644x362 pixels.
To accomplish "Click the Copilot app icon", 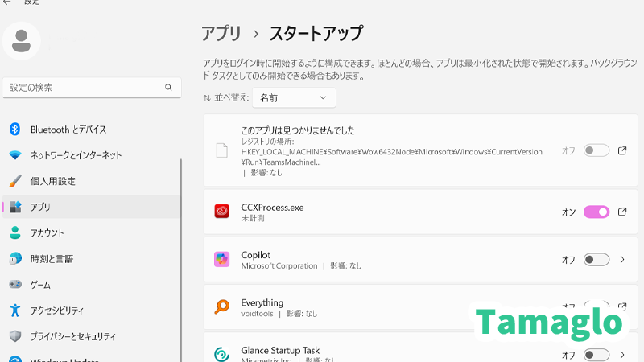I will pos(222,259).
